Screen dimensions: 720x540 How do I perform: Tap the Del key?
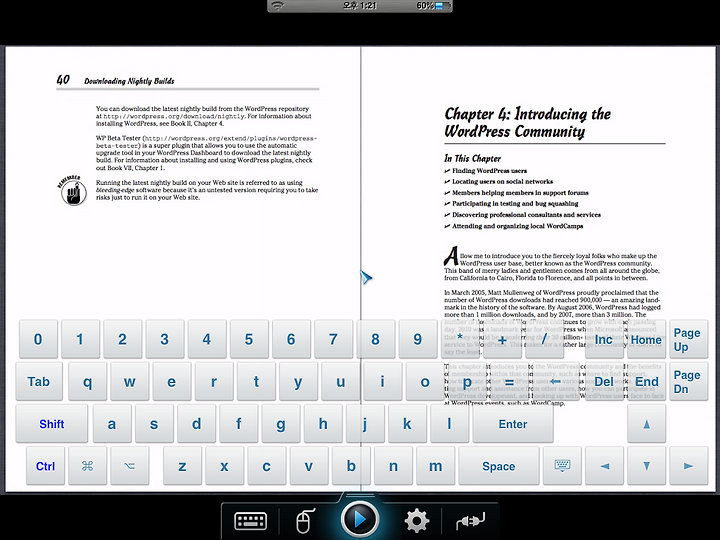pos(604,382)
